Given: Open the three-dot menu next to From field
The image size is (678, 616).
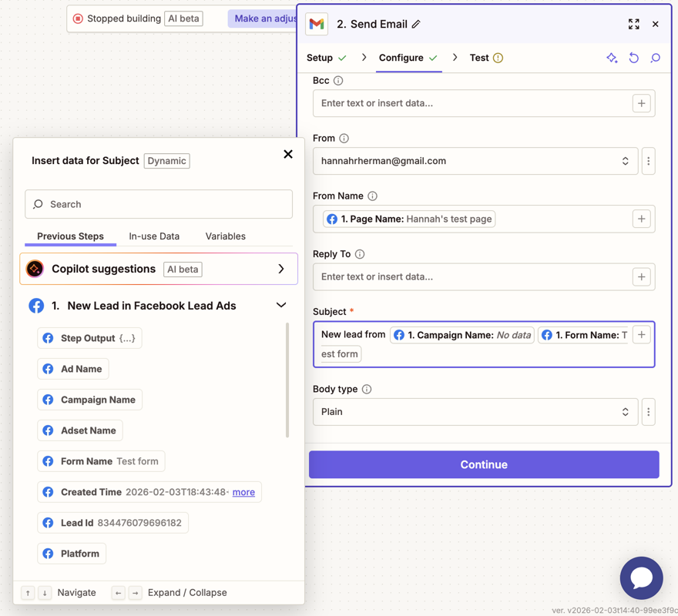Looking at the screenshot, I should [649, 161].
